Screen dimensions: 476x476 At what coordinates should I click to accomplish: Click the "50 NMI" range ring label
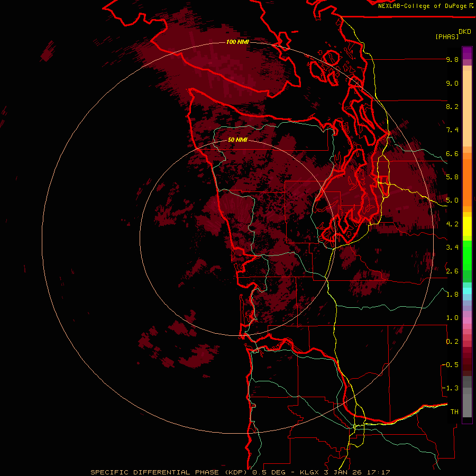[237, 140]
